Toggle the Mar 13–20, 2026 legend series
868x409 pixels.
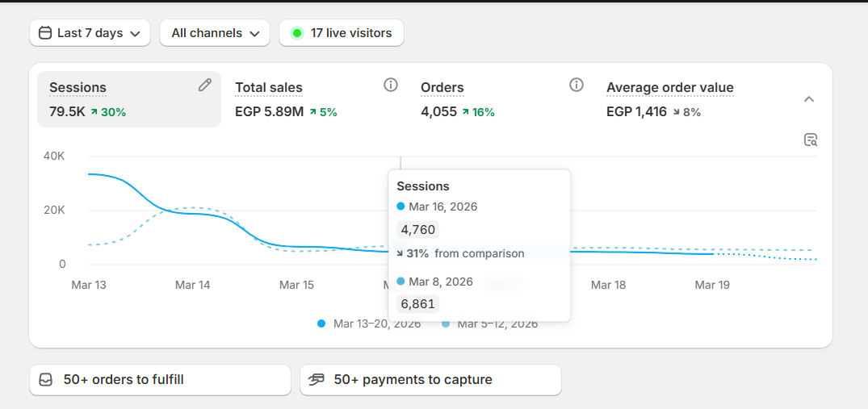(x=370, y=323)
